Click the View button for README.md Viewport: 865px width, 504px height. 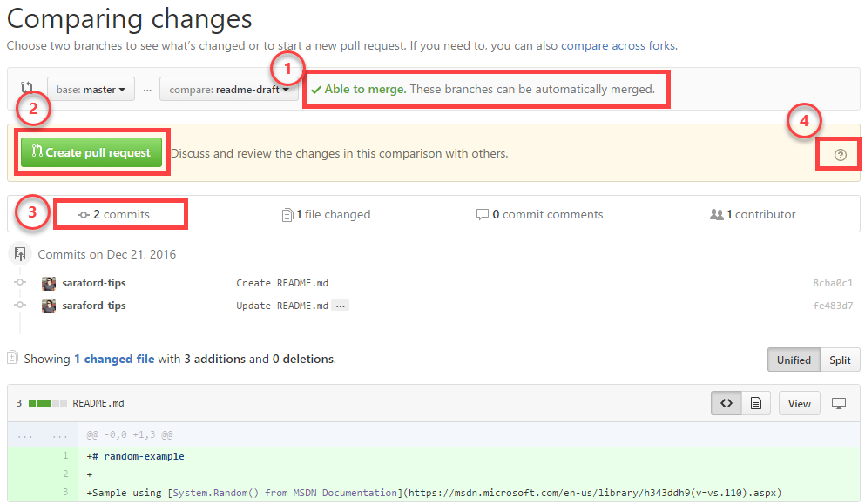(x=799, y=403)
